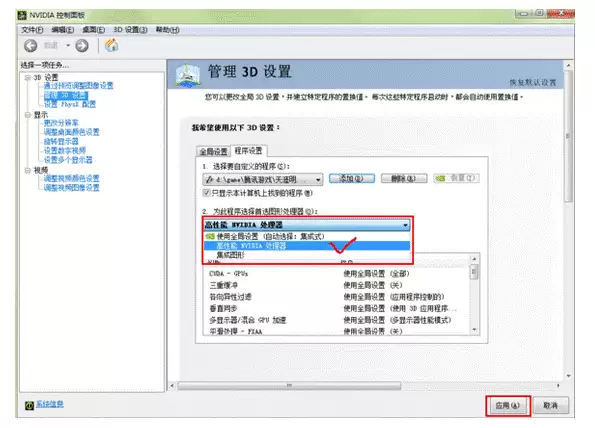Select 旋转显示器 in the tree
The width and height of the screenshot is (595, 428).
pyautogui.click(x=61, y=141)
